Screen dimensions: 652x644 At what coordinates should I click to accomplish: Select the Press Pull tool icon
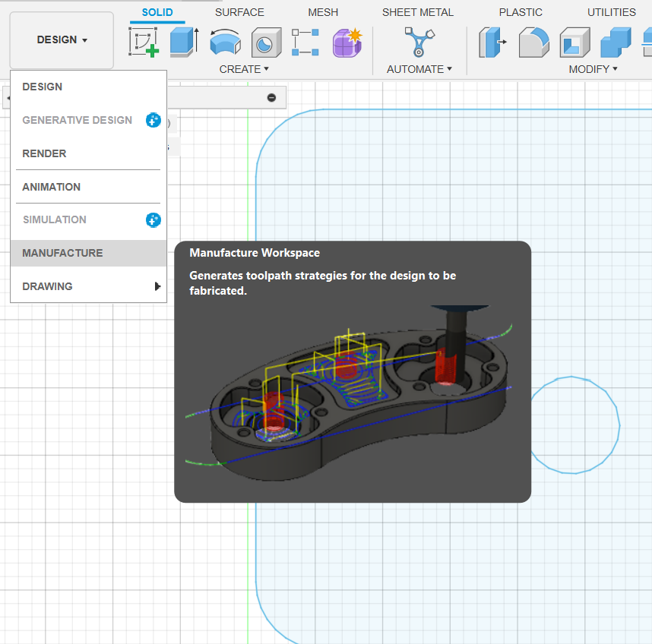[x=492, y=42]
